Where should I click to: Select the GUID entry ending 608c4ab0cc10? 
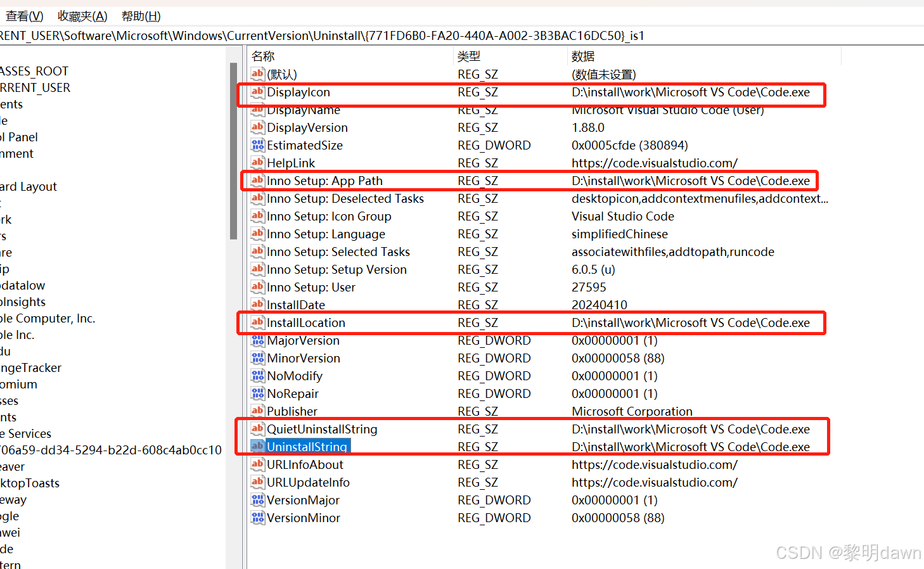tap(111, 450)
